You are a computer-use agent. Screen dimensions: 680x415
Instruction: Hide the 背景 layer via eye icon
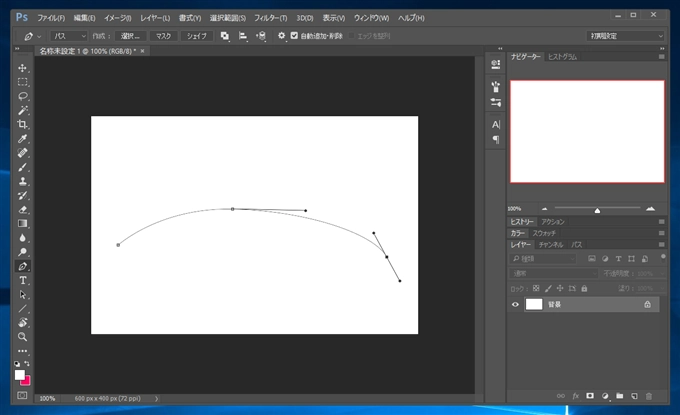coord(516,304)
